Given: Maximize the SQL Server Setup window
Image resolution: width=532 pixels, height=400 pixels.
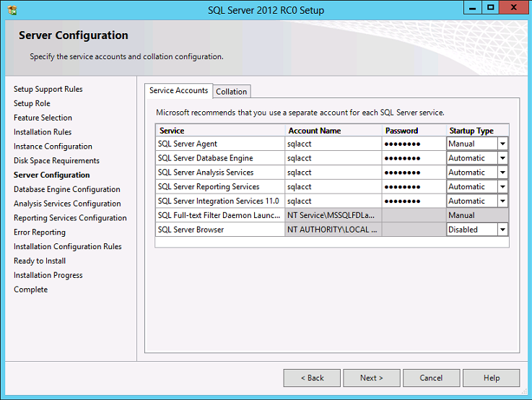Looking at the screenshot, I should 491,8.
